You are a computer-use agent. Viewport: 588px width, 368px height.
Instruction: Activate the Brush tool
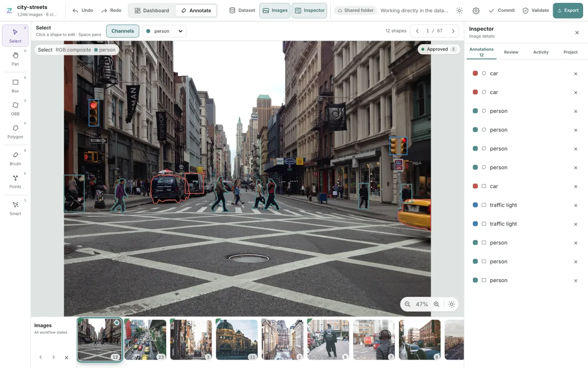[15, 158]
